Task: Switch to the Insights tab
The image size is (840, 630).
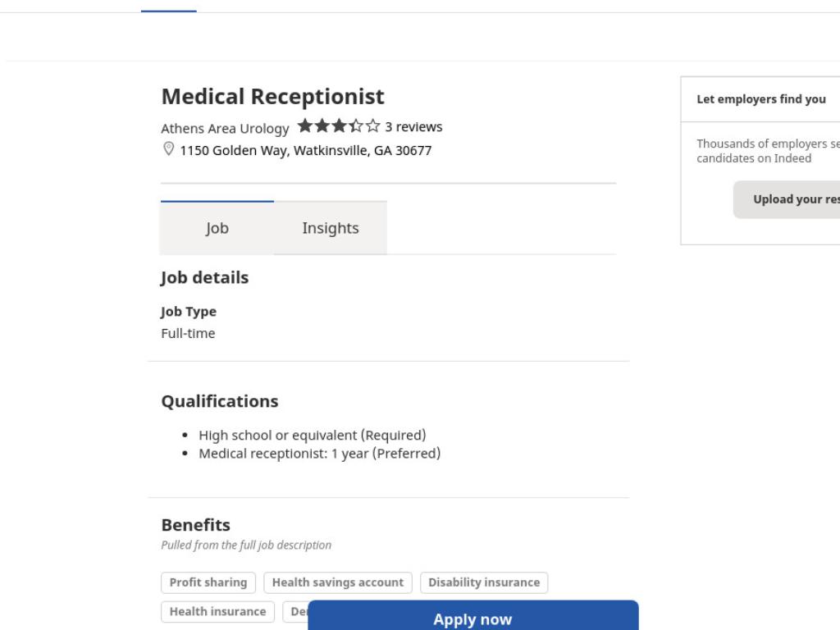Action: [x=331, y=228]
